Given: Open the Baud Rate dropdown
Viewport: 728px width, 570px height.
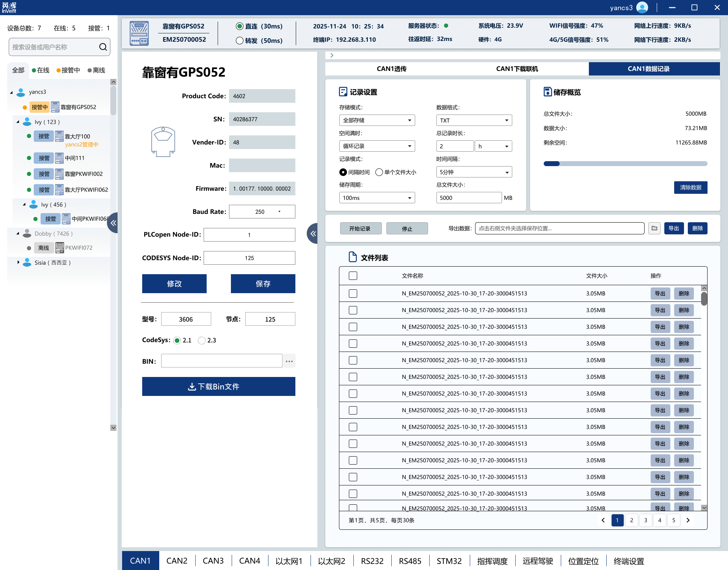Looking at the screenshot, I should point(262,212).
